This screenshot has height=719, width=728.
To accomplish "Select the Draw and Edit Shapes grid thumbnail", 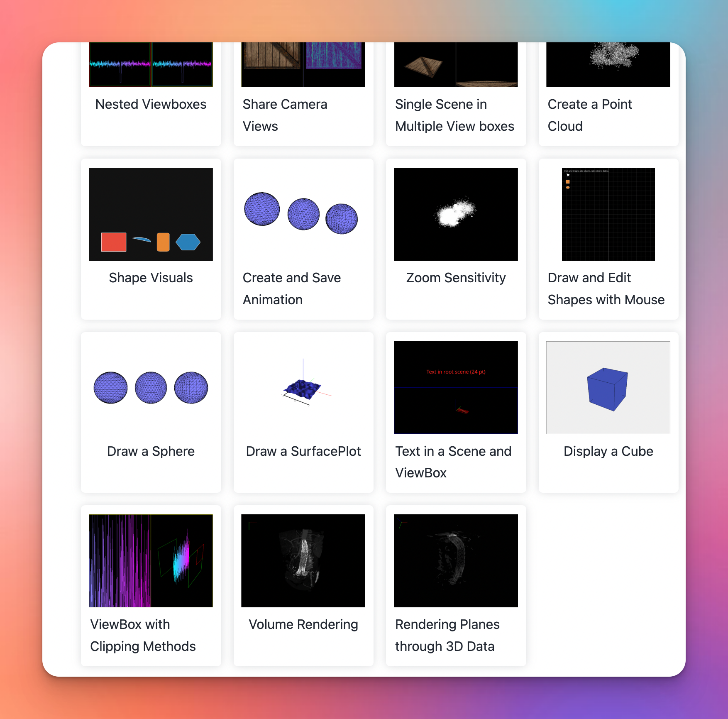I will [x=608, y=214].
